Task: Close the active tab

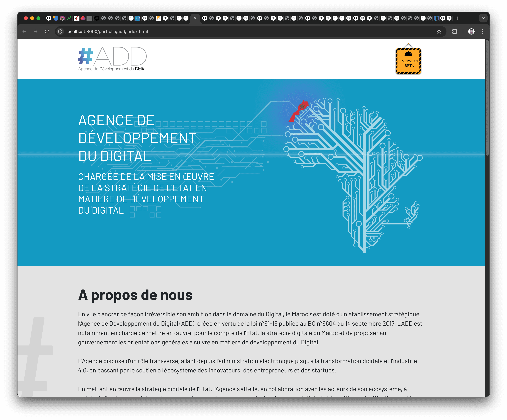Action: [195, 18]
